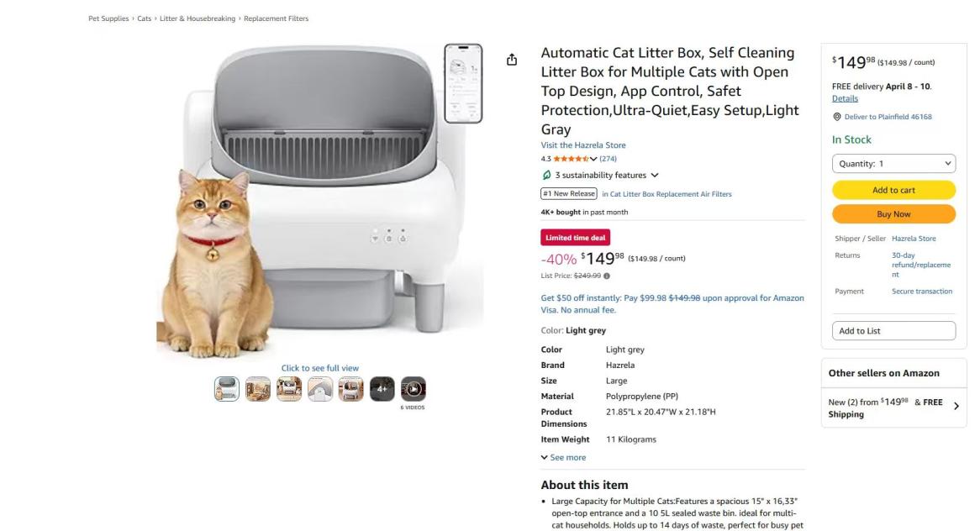
Task: Open the 6 videos thumbnail
Action: (413, 389)
